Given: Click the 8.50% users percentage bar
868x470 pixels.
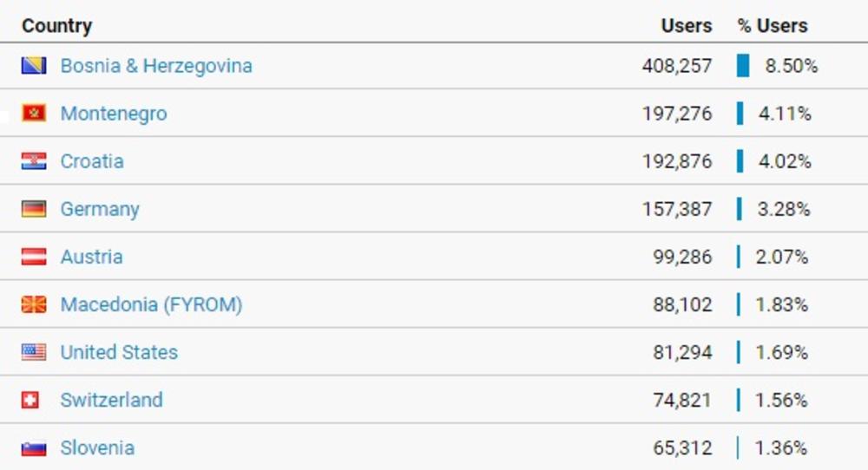Looking at the screenshot, I should 743,66.
